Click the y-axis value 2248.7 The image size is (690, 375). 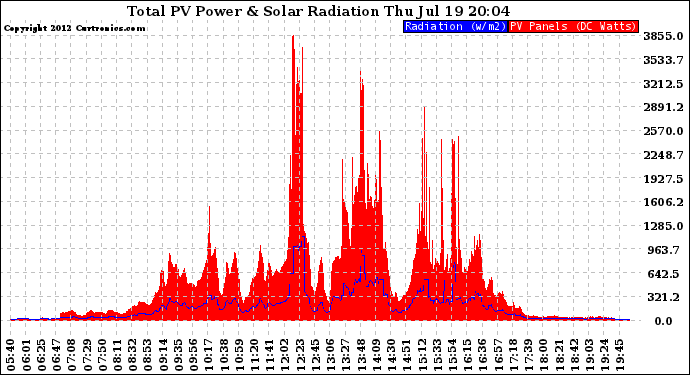click(663, 155)
